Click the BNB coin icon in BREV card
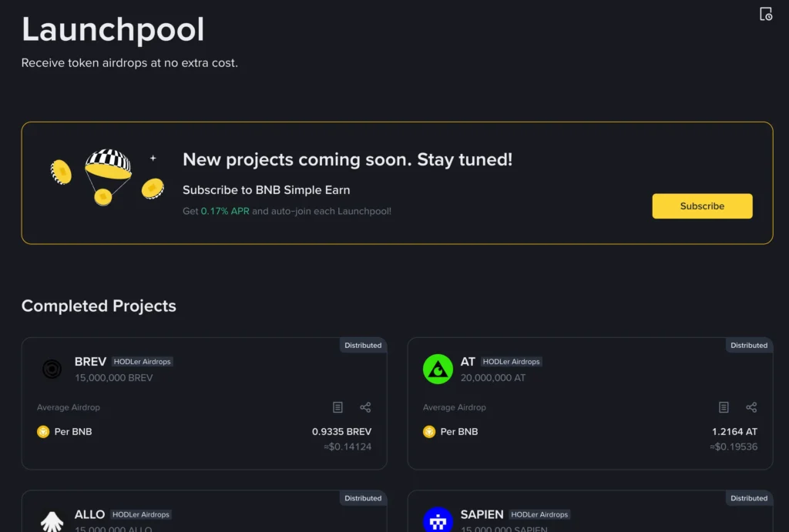 point(43,431)
